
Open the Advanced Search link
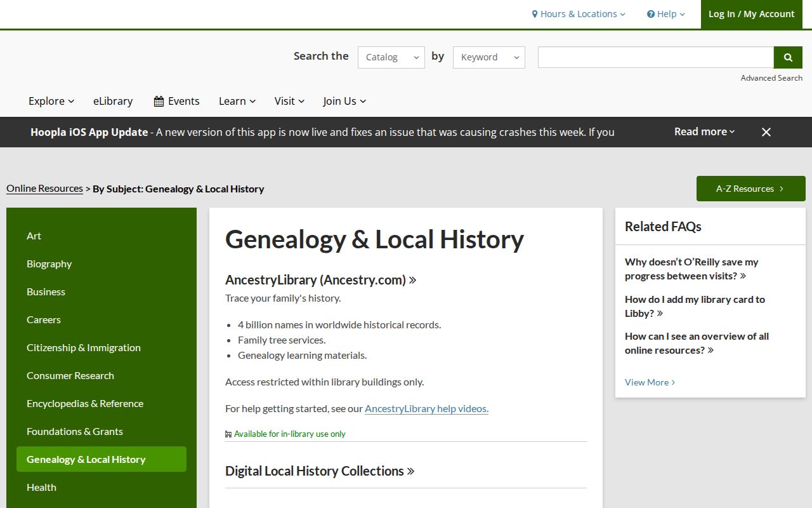pos(771,78)
